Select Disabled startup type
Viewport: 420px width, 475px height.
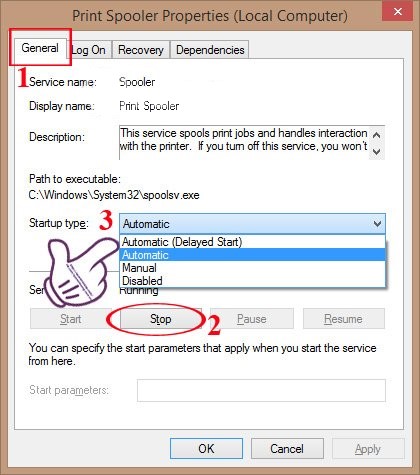[252, 281]
